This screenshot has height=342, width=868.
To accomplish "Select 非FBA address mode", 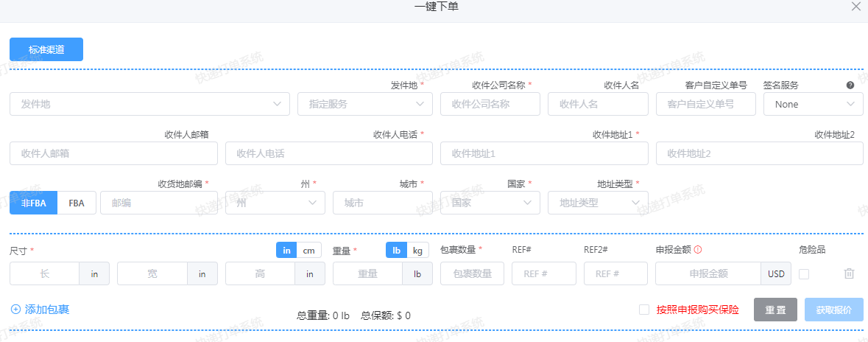I will (33, 203).
